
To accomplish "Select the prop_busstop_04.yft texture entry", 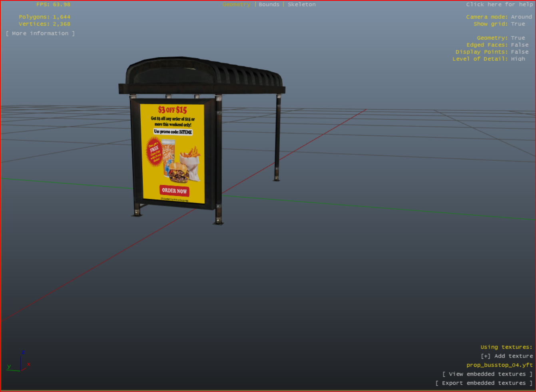I will click(499, 365).
